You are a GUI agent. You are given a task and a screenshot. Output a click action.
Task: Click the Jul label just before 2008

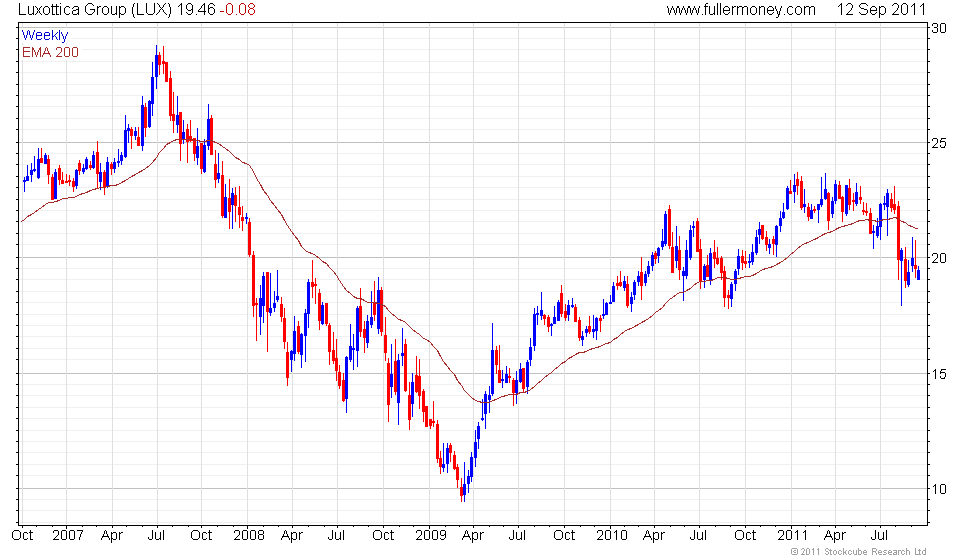click(x=156, y=536)
